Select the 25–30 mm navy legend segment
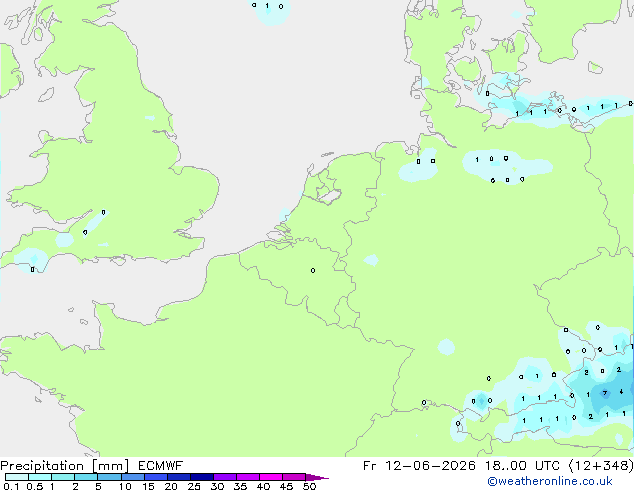This screenshot has height=490, width=634. pos(201,477)
